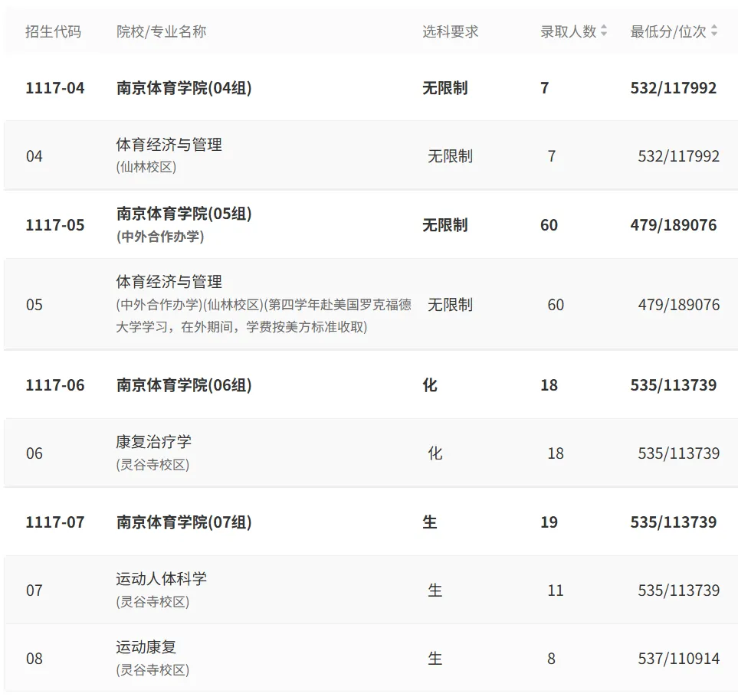Open 南京体育学院(04组) row
Viewport: 738px width, 700px height.
[184, 88]
